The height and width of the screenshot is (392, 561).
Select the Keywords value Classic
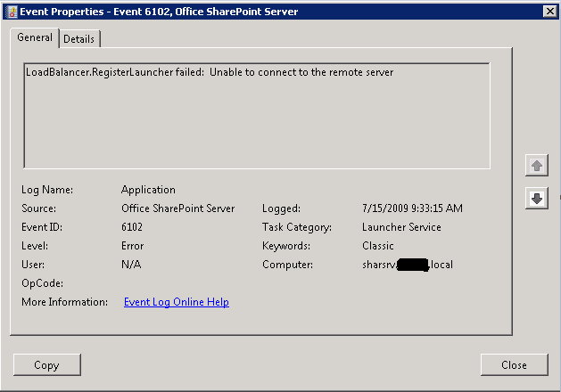click(378, 246)
